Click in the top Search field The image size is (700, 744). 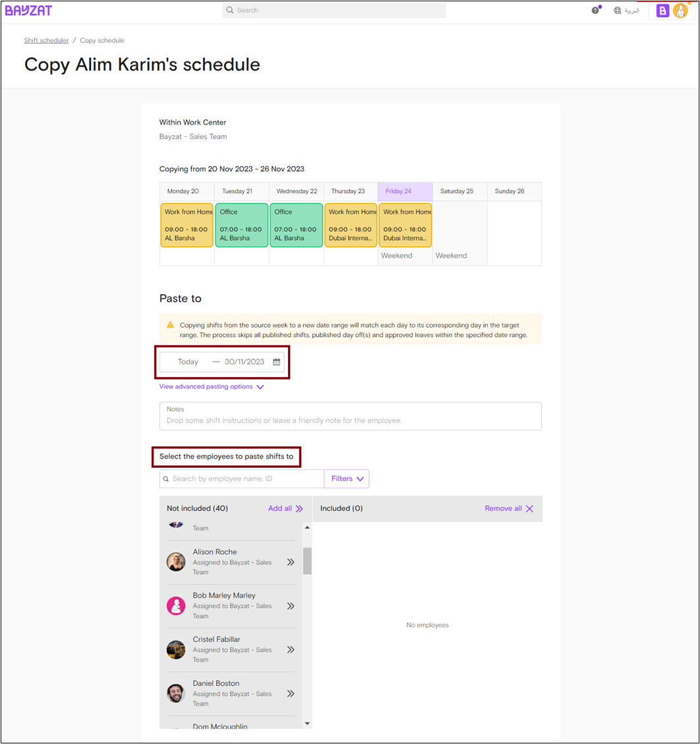click(x=334, y=10)
